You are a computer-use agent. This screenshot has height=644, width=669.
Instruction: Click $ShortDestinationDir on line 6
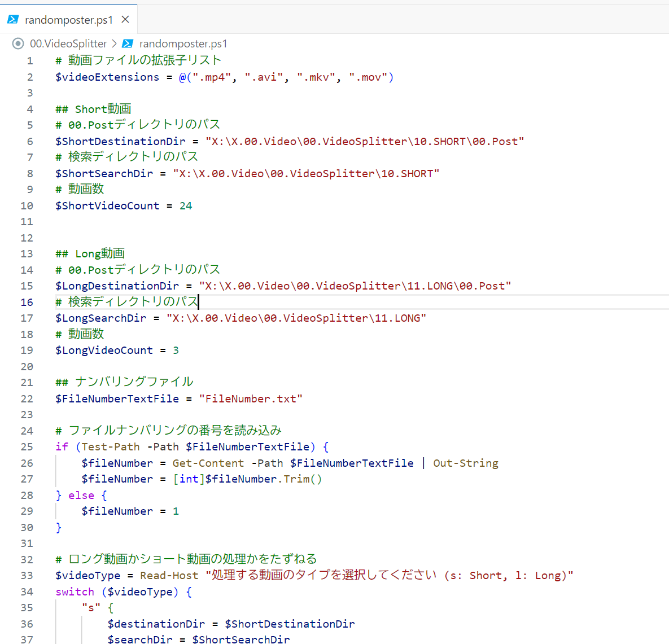(120, 142)
